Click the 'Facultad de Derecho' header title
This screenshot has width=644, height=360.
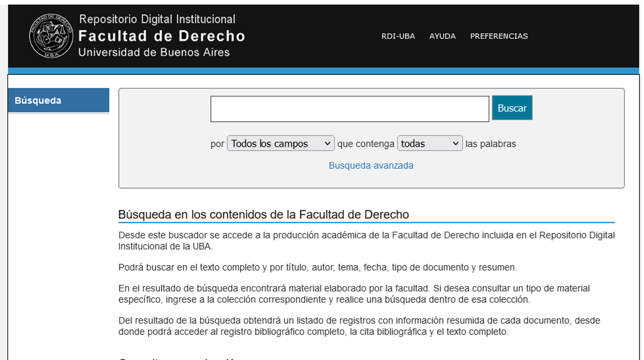(x=161, y=36)
